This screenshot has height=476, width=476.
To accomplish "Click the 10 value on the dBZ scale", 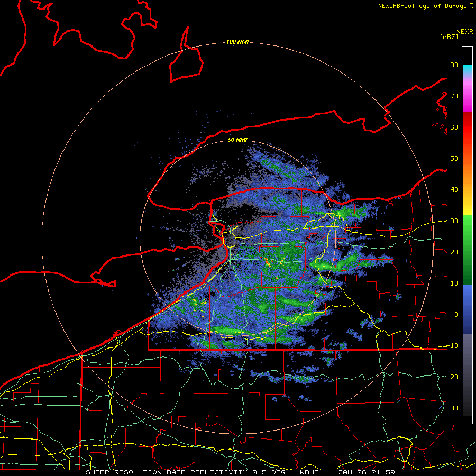I will [x=454, y=283].
